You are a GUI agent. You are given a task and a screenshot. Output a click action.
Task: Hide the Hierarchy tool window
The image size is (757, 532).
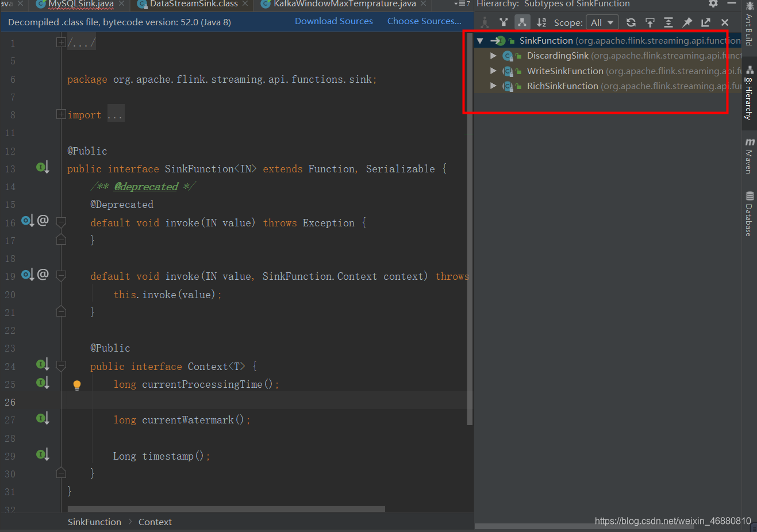click(732, 3)
